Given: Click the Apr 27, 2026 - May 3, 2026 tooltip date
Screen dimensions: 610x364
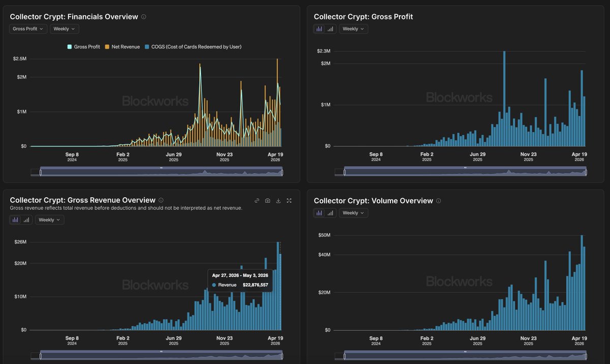Looking at the screenshot, I should [240, 275].
